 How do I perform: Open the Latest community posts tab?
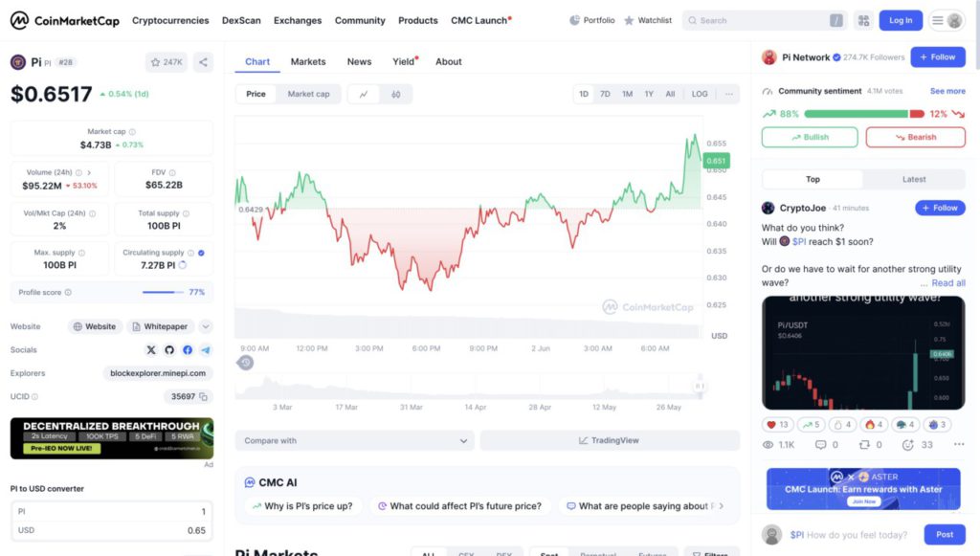[x=914, y=179]
